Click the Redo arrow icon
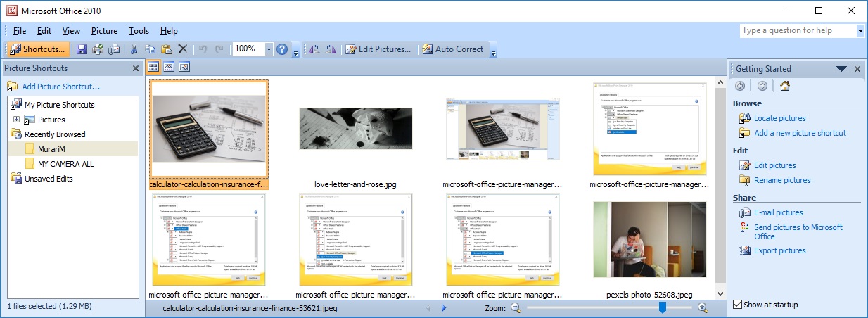The height and width of the screenshot is (318, 868). [219, 49]
